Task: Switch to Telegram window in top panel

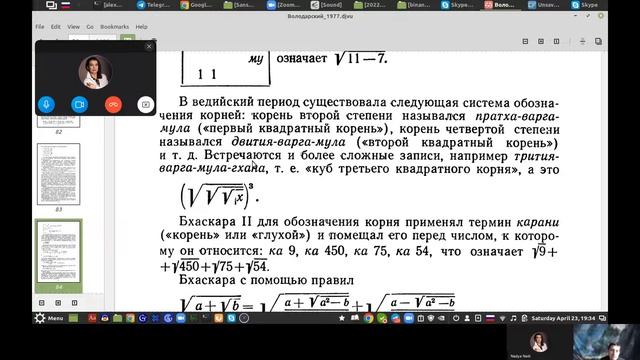Action: [153, 5]
